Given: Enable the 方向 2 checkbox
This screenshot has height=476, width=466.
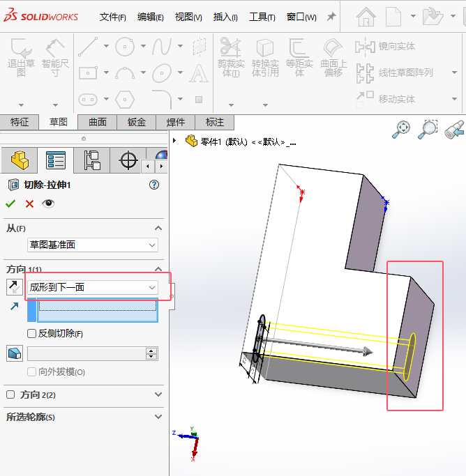Looking at the screenshot, I should (x=10, y=394).
